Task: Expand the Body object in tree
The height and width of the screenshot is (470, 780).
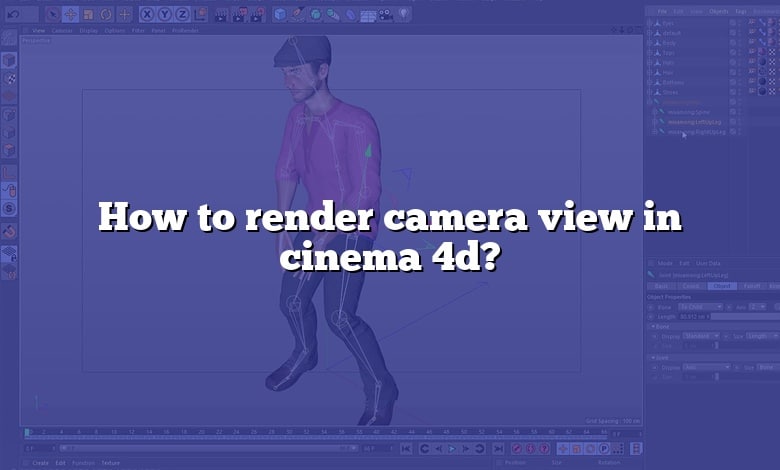Action: [x=650, y=43]
